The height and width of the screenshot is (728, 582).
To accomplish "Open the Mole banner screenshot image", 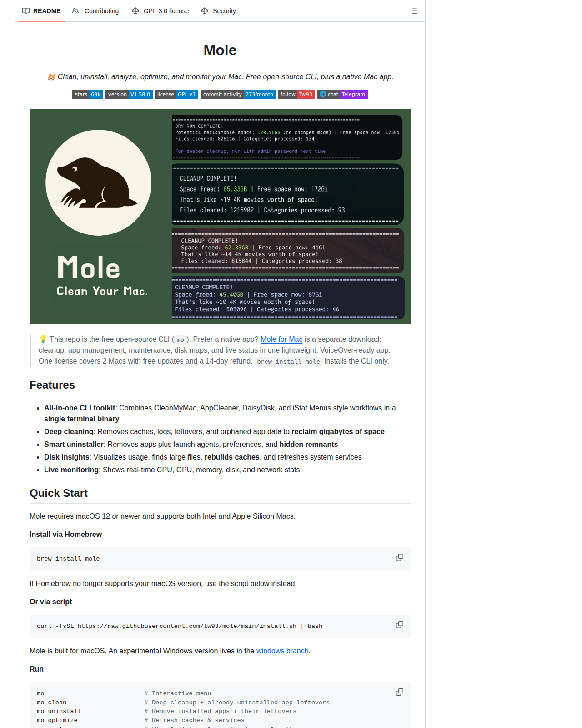I will [220, 217].
